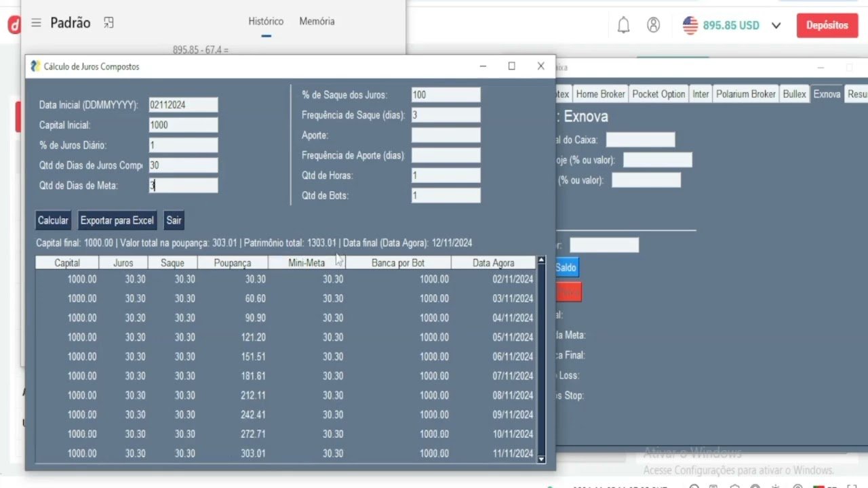Image resolution: width=868 pixels, height=488 pixels.
Task: Focus the empty Aporte input field
Action: [446, 135]
